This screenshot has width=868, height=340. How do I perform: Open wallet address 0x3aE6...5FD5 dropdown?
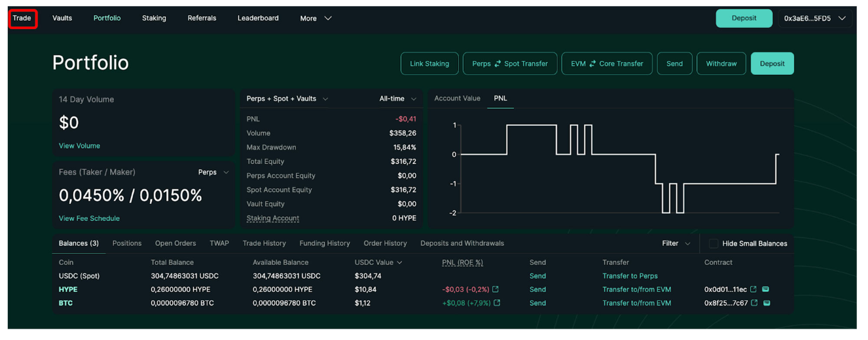click(x=815, y=18)
